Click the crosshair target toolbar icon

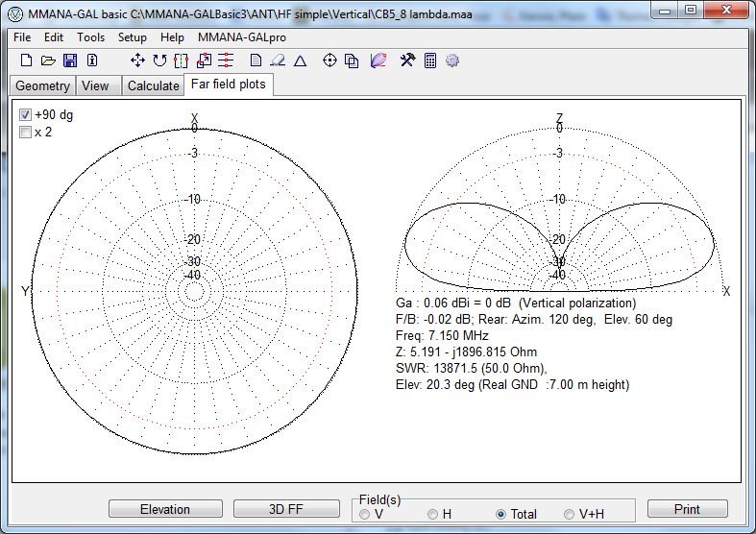pos(329,61)
